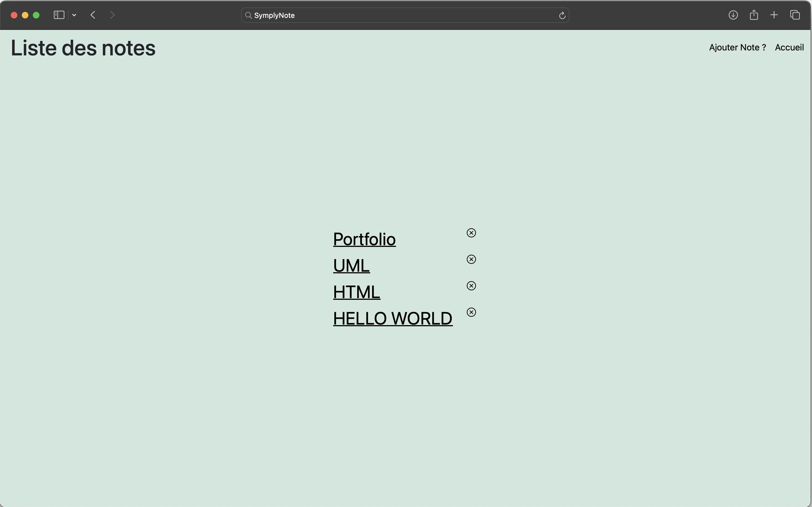Remove the HTML note via its X icon

(471, 286)
